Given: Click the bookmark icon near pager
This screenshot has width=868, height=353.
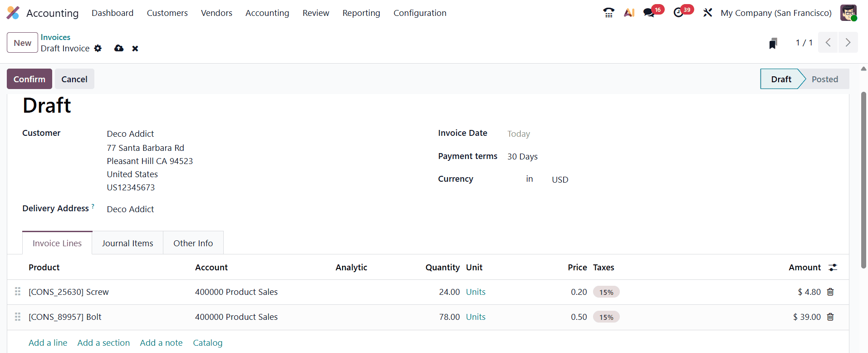Looking at the screenshot, I should pyautogui.click(x=773, y=43).
